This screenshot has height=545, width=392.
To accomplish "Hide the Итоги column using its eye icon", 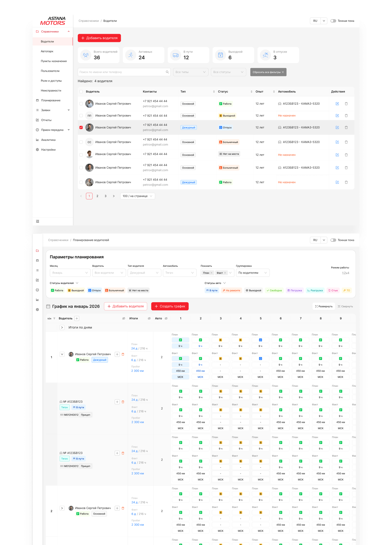I will (x=149, y=318).
